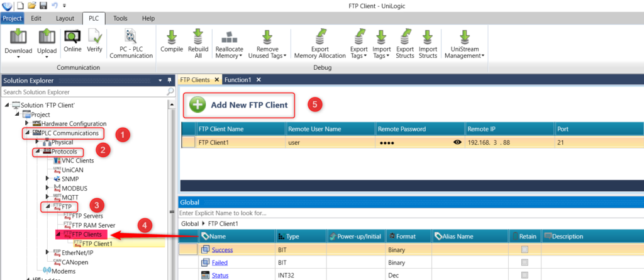Click the Upload icon in ribbon
The height and width of the screenshot is (280, 644).
(x=47, y=36)
